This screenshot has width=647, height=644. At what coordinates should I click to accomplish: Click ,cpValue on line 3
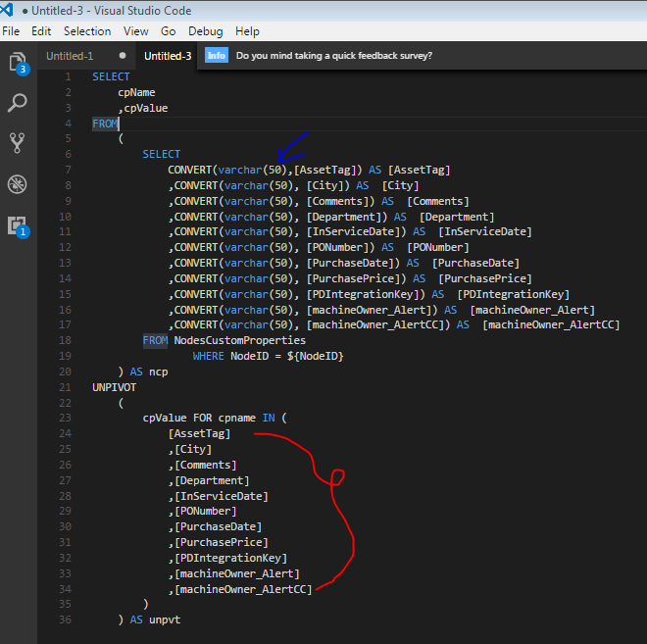click(143, 108)
